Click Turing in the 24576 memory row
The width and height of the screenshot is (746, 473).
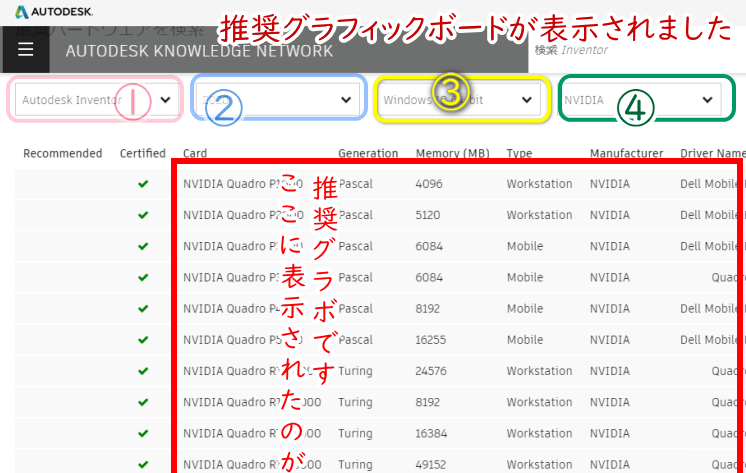355,371
